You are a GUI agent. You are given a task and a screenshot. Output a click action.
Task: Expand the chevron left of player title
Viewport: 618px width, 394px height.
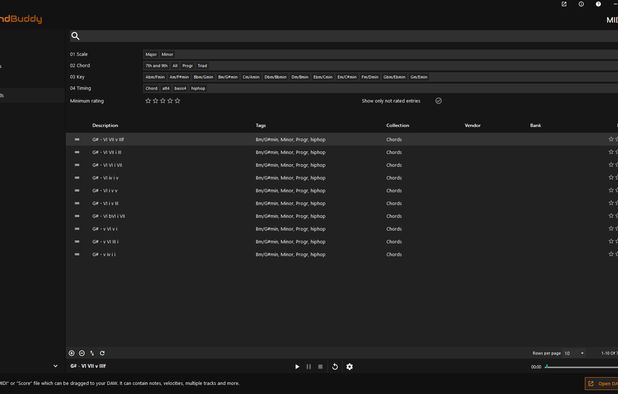(56, 366)
